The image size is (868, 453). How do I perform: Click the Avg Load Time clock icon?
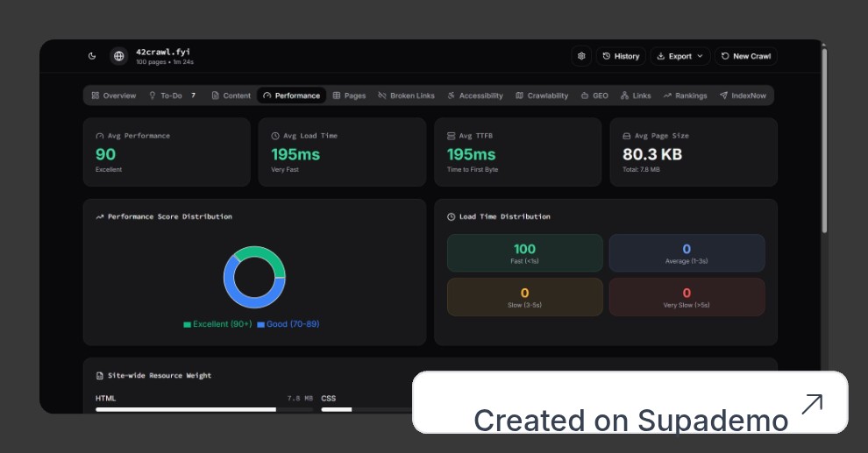(x=275, y=136)
